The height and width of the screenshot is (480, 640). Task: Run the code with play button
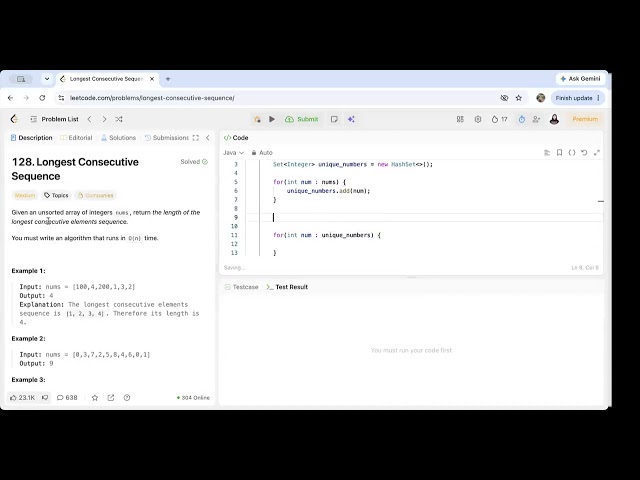pyautogui.click(x=272, y=119)
